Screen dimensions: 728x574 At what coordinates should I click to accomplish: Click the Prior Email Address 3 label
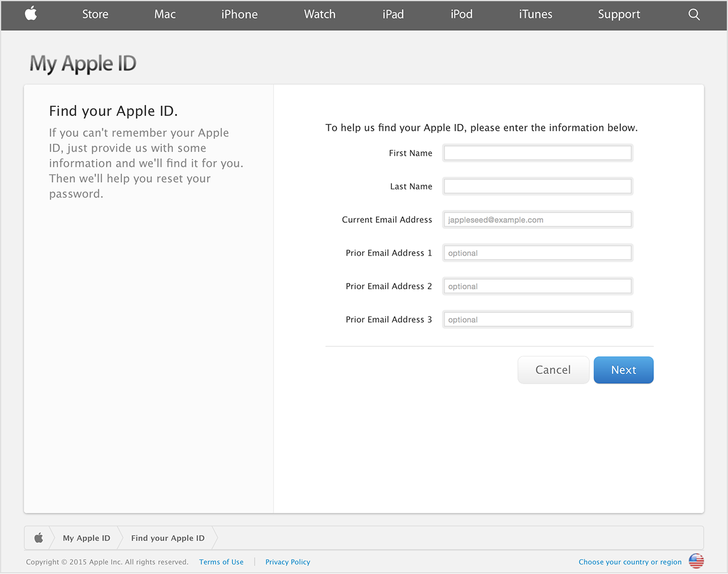389,319
